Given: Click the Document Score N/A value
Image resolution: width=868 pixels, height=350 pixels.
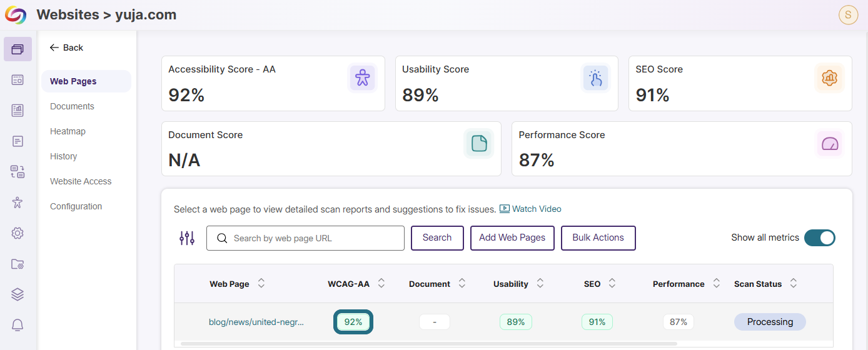Looking at the screenshot, I should click(184, 161).
